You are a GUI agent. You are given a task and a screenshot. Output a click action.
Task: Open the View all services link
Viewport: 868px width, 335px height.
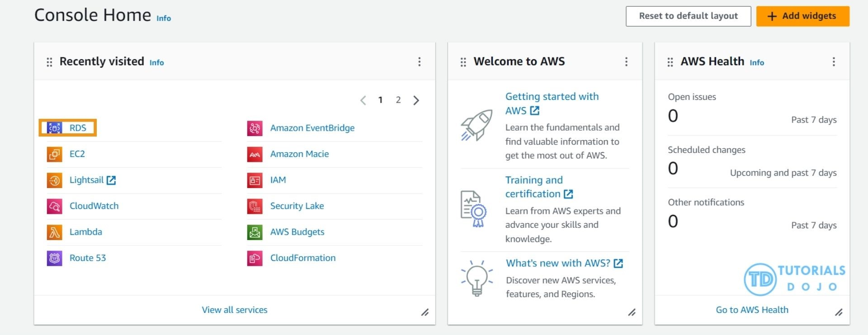coord(234,310)
